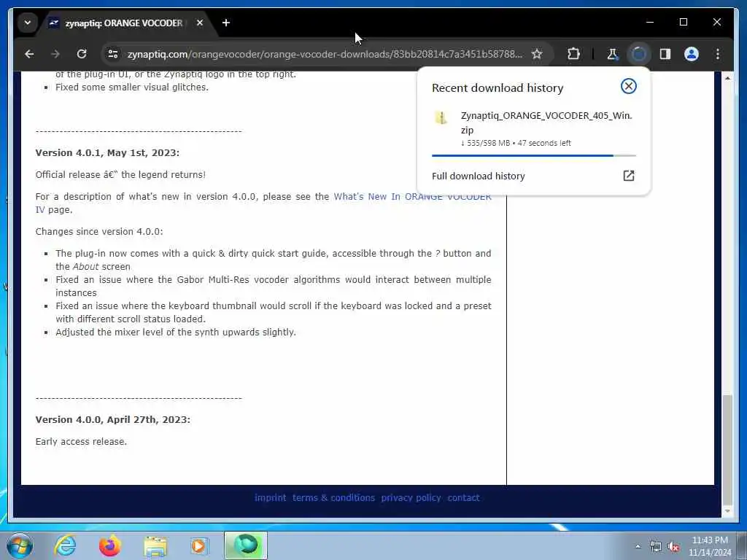Viewport: 747px width, 560px height.
Task: Open the imprint footer link
Action: pos(270,497)
